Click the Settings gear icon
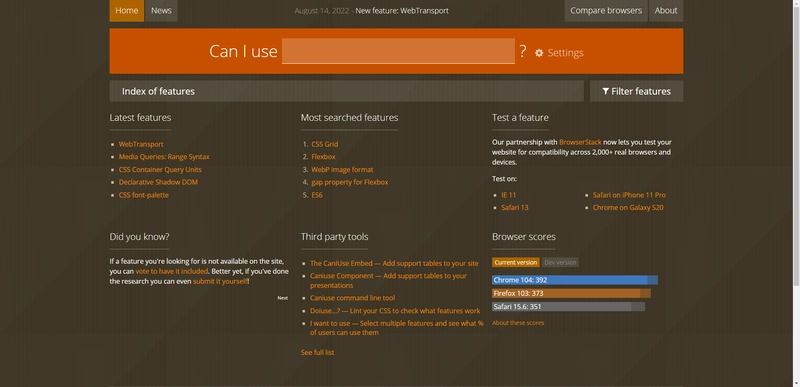The image size is (800, 387). coord(539,53)
